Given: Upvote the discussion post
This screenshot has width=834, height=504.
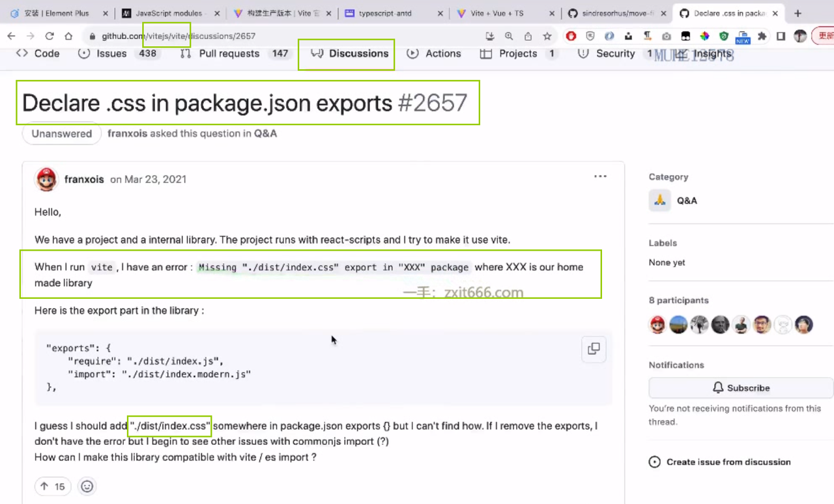Looking at the screenshot, I should (52, 486).
